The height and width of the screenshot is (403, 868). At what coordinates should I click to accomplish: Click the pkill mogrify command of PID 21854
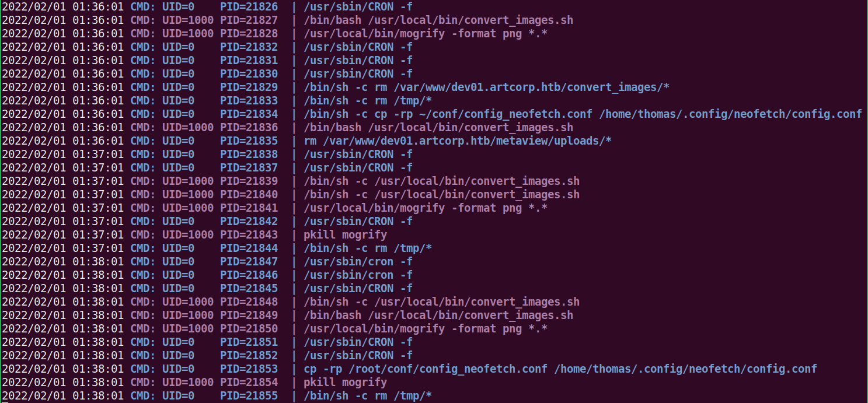[345, 382]
